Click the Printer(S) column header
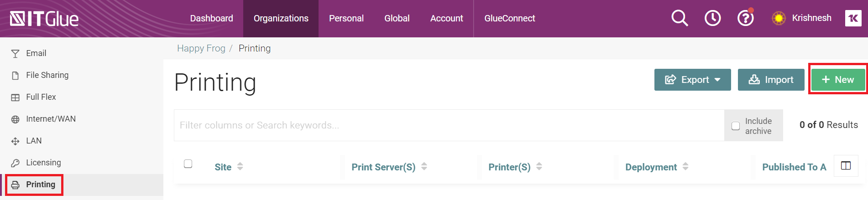 (x=509, y=167)
